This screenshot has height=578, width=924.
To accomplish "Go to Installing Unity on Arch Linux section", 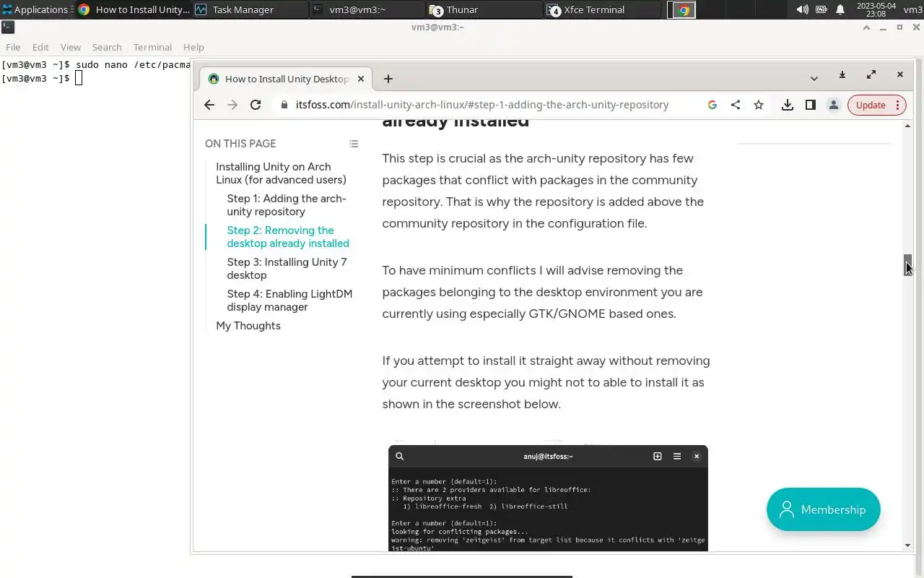I will [282, 173].
